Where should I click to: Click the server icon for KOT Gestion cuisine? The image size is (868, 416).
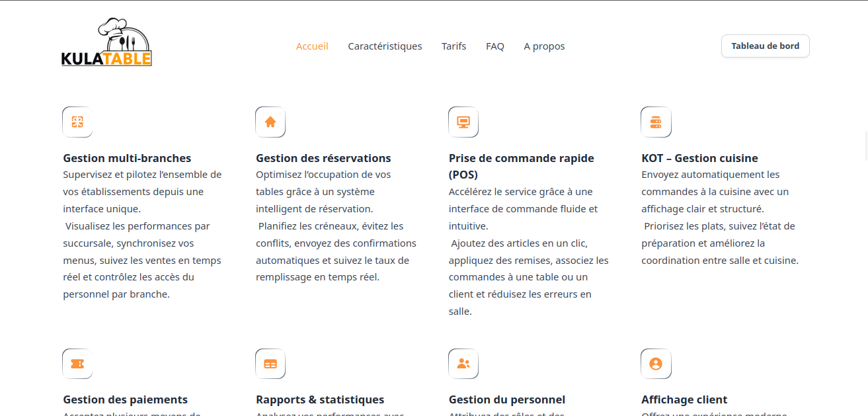coord(656,122)
